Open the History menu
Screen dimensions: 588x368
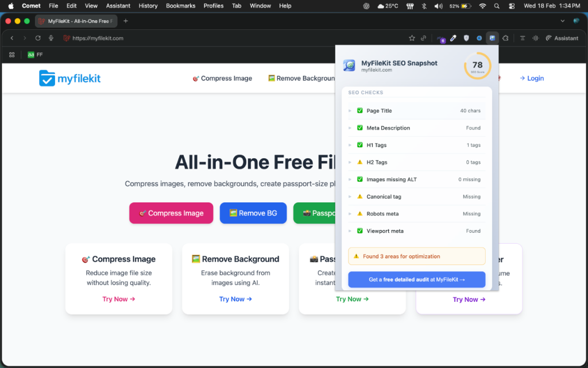click(148, 6)
